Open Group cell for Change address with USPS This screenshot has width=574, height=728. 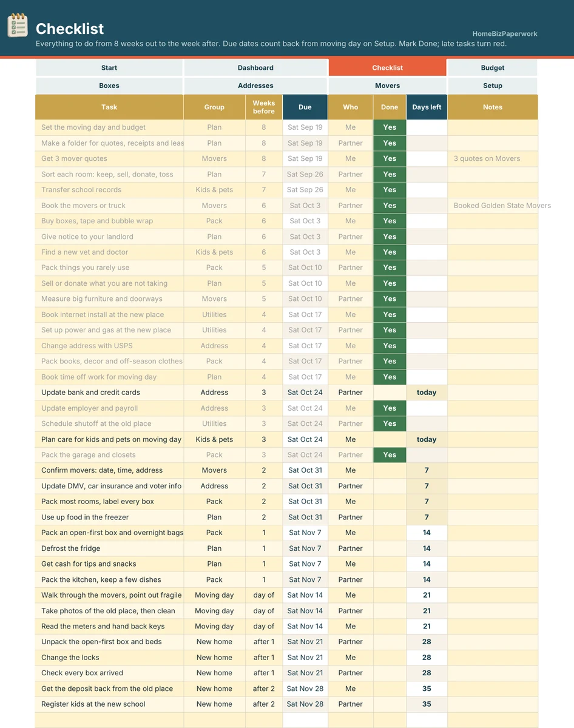pos(214,346)
